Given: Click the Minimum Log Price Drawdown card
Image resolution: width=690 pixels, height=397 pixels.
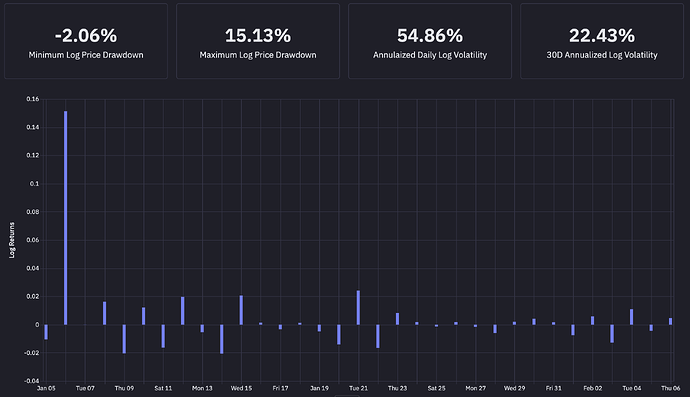Looking at the screenshot, I should pos(86,41).
